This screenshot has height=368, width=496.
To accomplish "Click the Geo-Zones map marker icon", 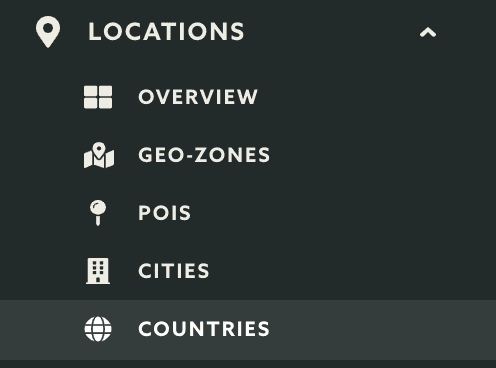I will [99, 155].
